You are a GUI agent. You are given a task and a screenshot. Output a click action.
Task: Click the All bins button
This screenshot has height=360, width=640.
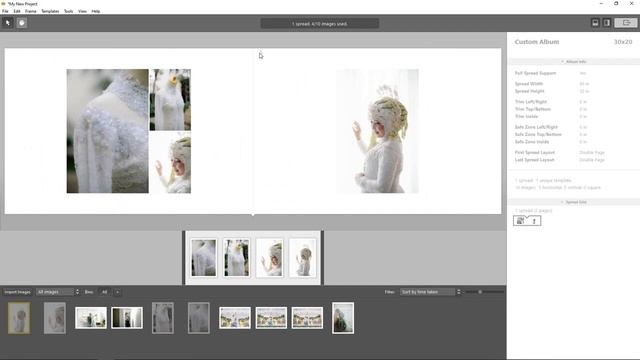(x=104, y=292)
